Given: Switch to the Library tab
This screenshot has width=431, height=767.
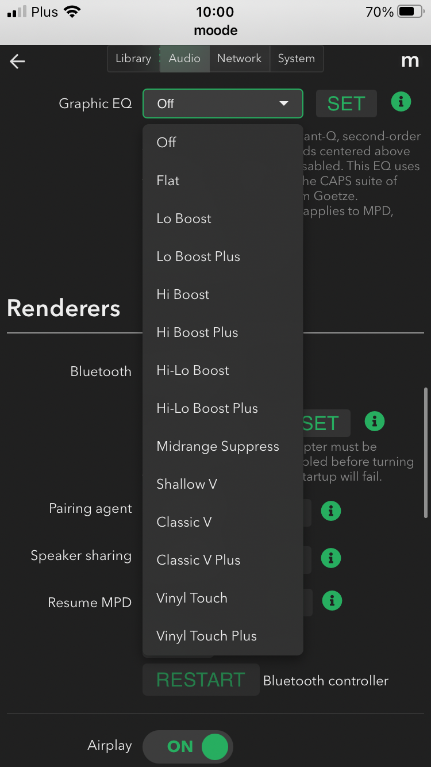Looking at the screenshot, I should click(x=134, y=59).
